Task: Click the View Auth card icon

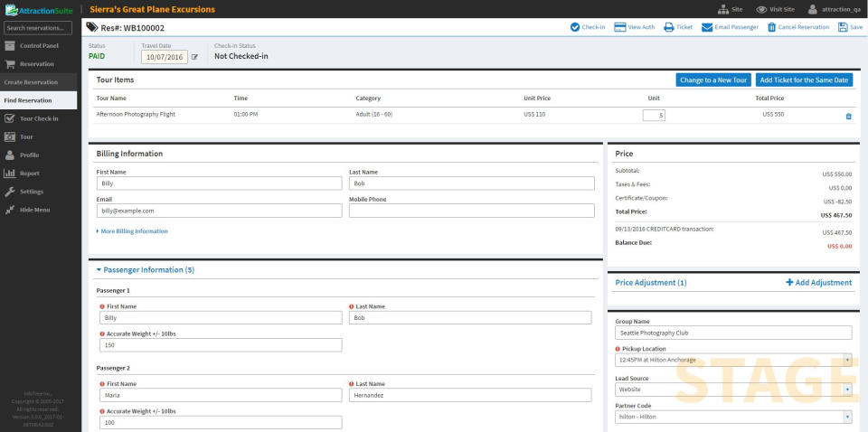Action: click(x=620, y=27)
